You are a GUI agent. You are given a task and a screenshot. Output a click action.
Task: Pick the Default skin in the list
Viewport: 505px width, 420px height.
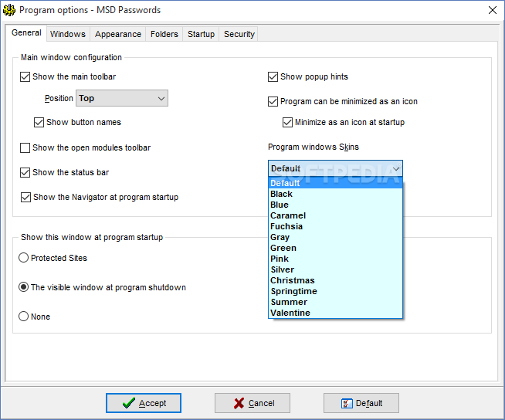pyautogui.click(x=335, y=183)
